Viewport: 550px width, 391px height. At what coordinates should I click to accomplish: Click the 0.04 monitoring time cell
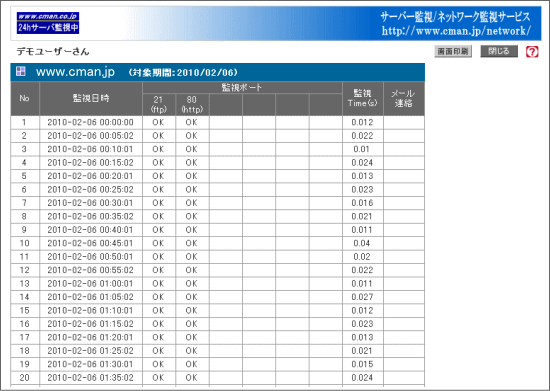[362, 243]
